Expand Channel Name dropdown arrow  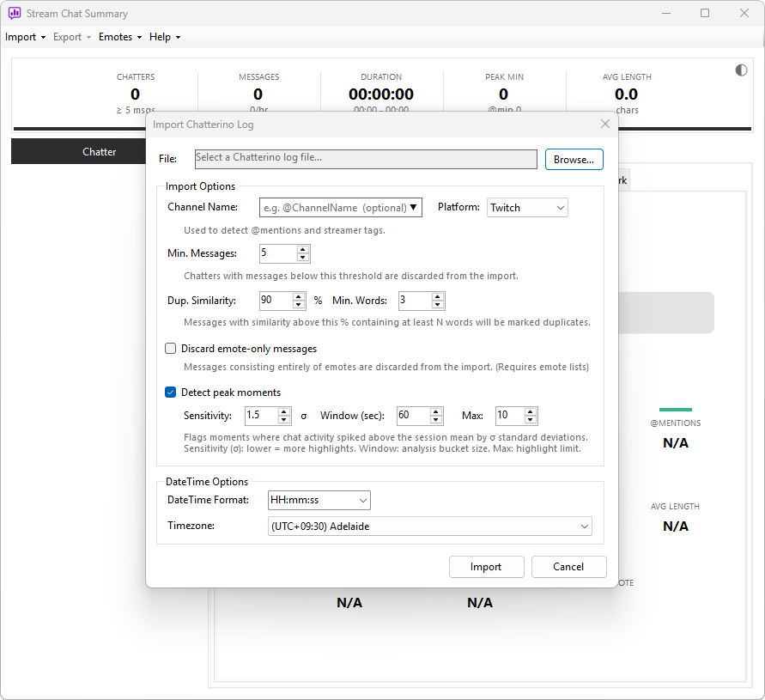tap(413, 208)
